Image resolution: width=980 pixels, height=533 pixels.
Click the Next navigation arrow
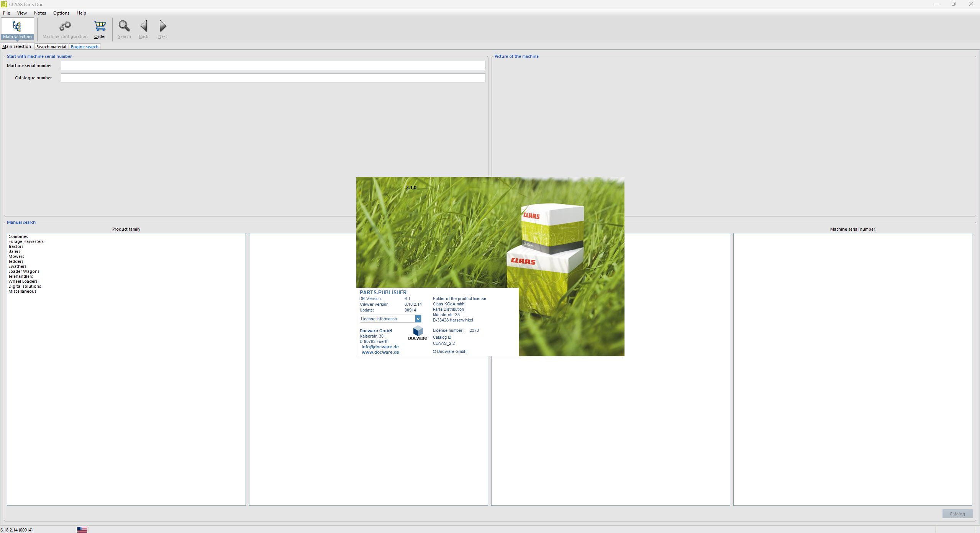point(162,27)
